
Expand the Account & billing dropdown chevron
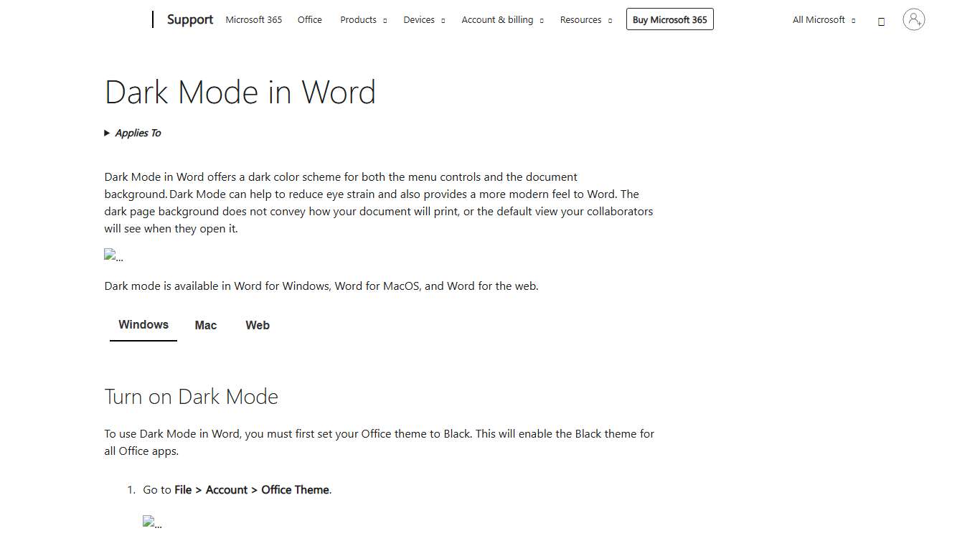(x=541, y=21)
